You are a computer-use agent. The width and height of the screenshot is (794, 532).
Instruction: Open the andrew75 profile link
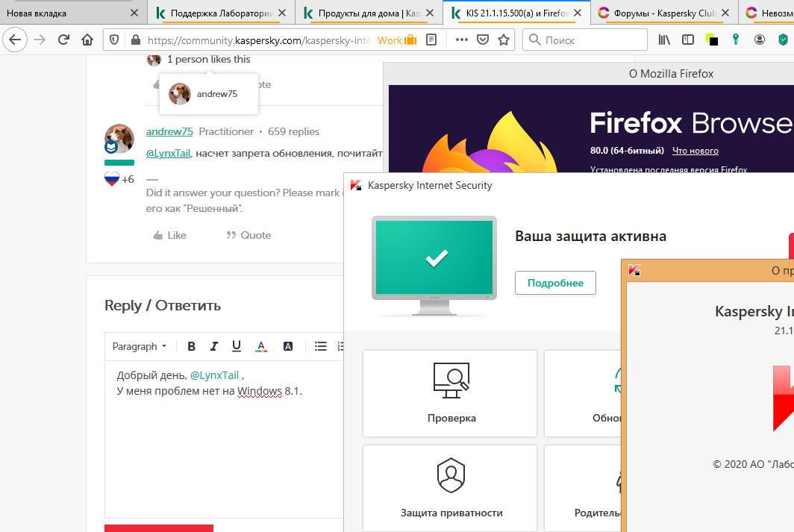click(x=169, y=131)
